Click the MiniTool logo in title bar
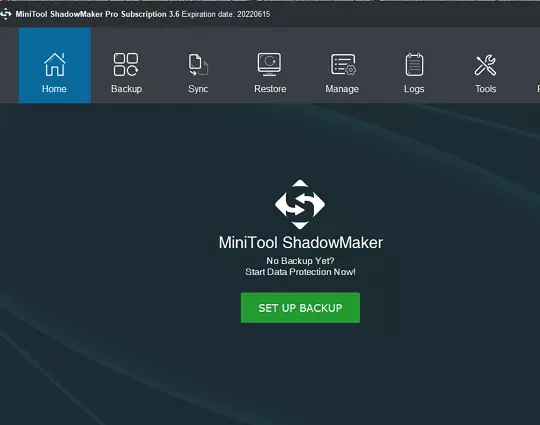 tap(6, 14)
